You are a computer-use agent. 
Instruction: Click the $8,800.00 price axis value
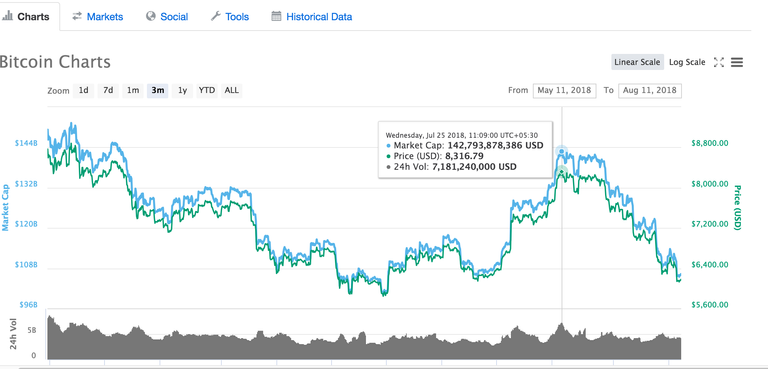[x=710, y=144]
